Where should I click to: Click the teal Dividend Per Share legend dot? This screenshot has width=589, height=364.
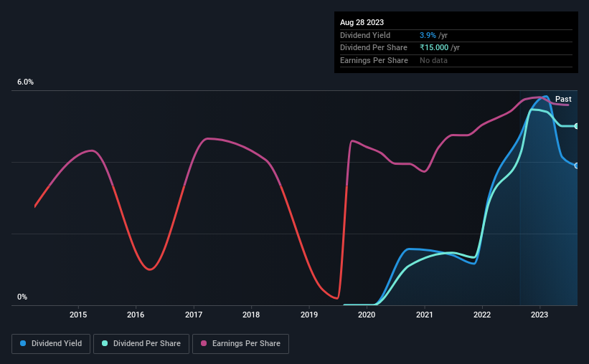coord(105,343)
